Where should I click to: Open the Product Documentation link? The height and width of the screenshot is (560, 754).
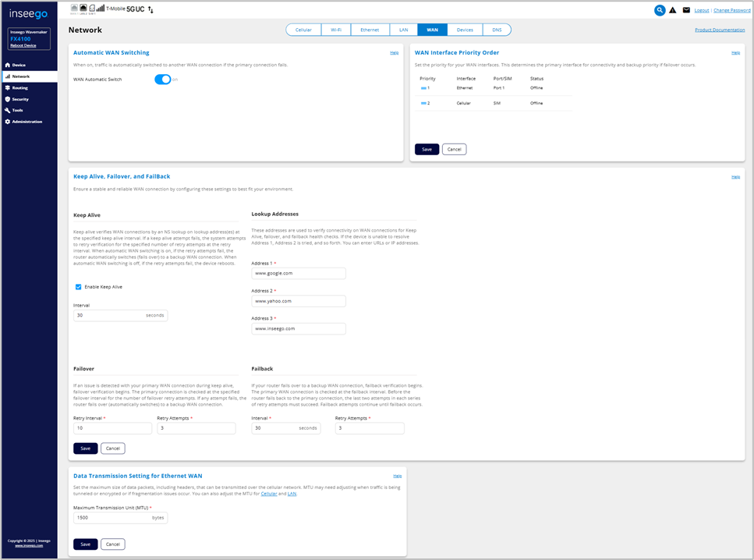point(719,30)
